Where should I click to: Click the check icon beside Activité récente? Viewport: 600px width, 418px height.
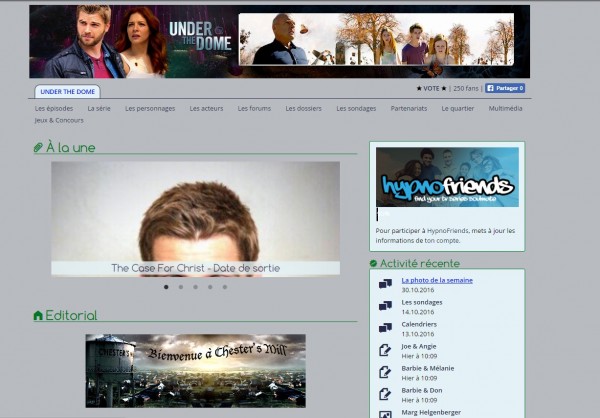[x=373, y=263]
